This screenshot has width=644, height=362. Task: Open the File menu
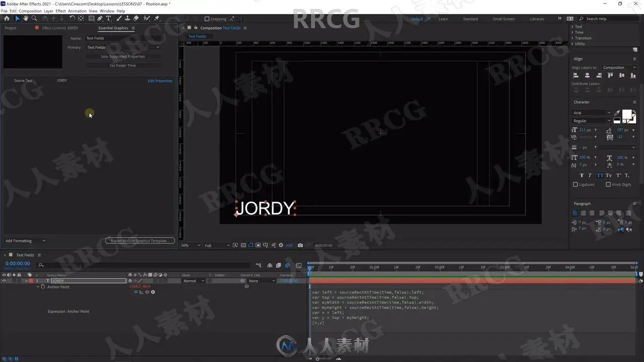4,11
